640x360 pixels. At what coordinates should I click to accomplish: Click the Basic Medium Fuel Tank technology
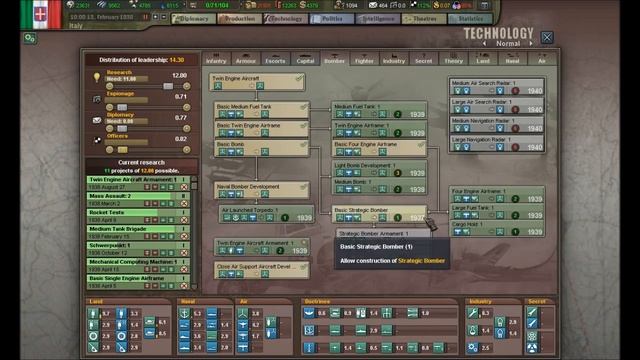click(x=261, y=110)
